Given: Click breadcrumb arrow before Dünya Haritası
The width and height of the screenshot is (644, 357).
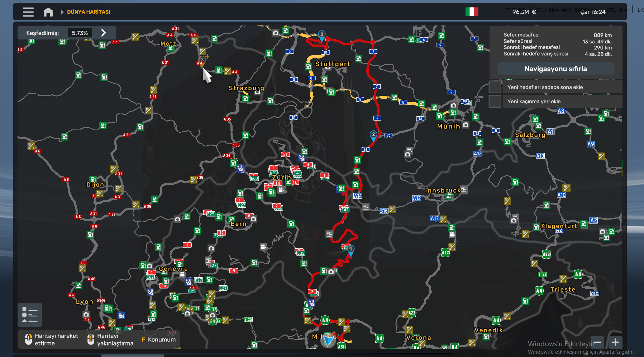Looking at the screenshot, I should point(62,12).
